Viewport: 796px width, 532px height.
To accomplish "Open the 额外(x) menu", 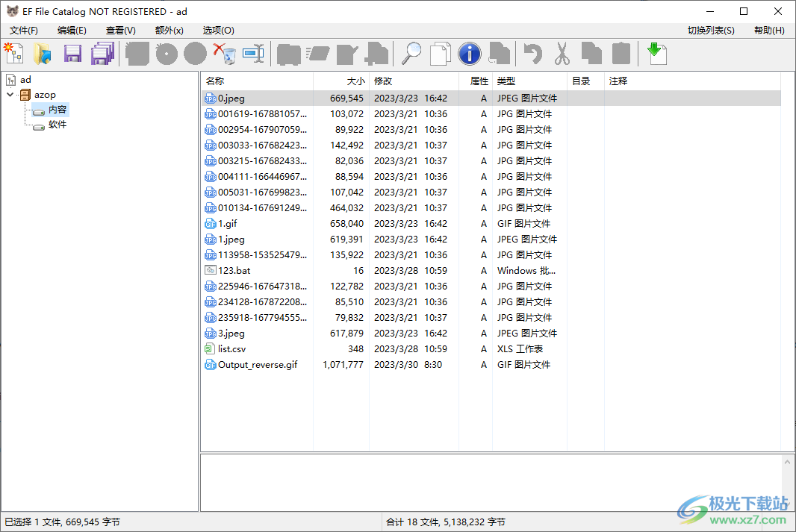I will [x=169, y=31].
